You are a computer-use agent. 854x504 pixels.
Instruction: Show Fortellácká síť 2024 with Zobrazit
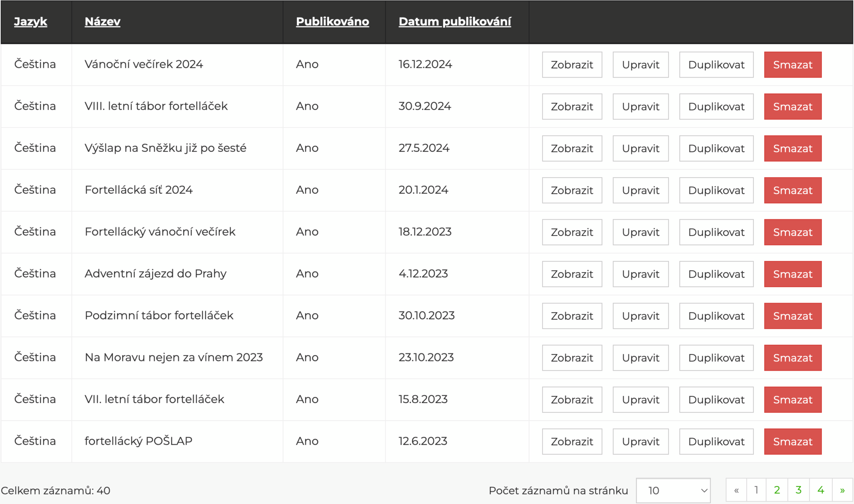(572, 190)
